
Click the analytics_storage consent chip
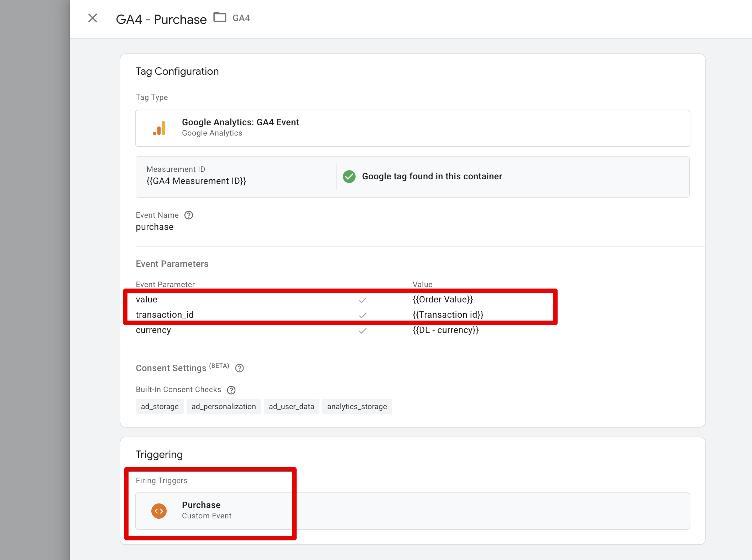pos(357,406)
